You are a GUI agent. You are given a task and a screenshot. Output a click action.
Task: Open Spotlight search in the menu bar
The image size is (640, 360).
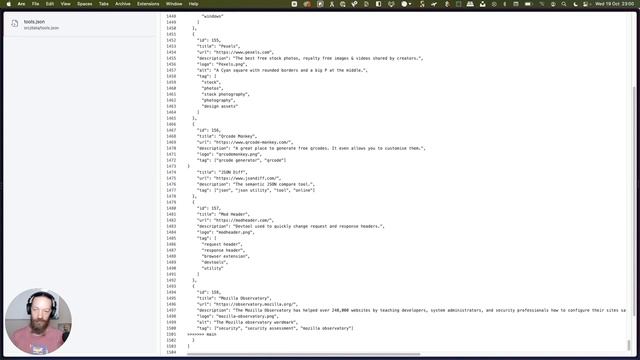coord(564,4)
